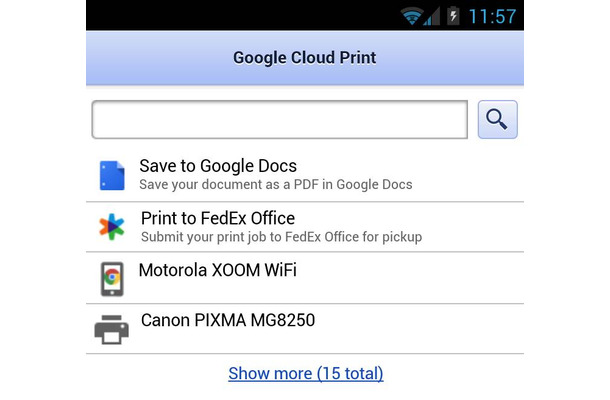Image resolution: width=610 pixels, height=400 pixels.
Task: Choose Canon PIXMA MG8250 printer
Action: click(305, 329)
